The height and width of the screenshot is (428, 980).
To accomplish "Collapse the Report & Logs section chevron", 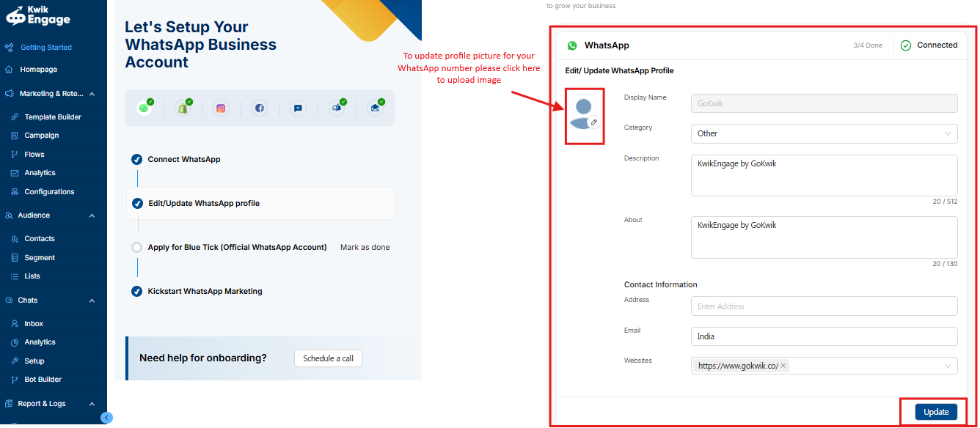I will (92, 404).
